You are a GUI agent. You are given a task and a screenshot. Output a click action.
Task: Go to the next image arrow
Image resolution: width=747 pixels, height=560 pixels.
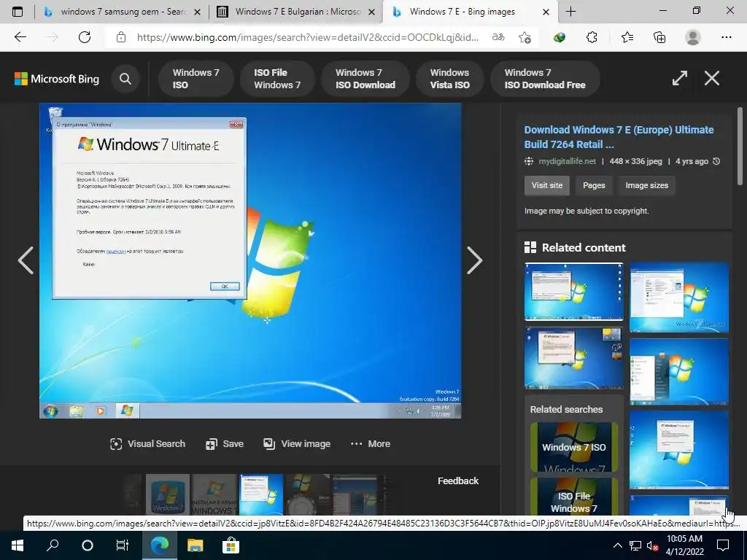coord(474,260)
